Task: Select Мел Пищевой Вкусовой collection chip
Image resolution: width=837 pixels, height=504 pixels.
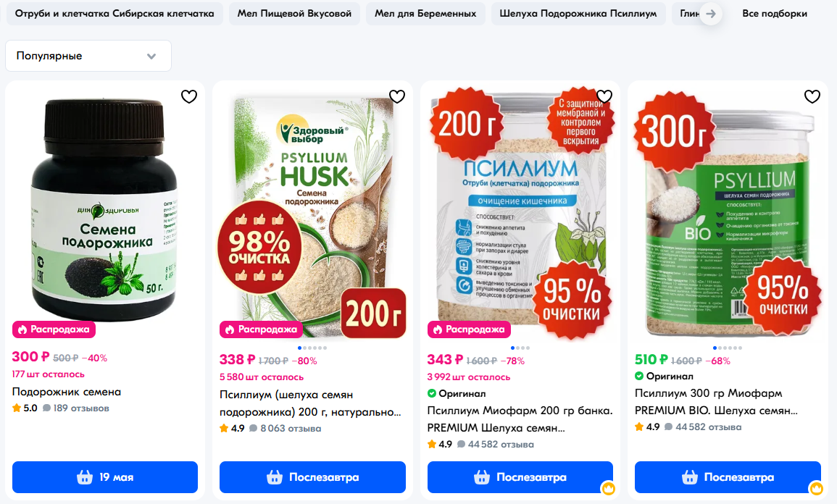Action: click(x=294, y=14)
